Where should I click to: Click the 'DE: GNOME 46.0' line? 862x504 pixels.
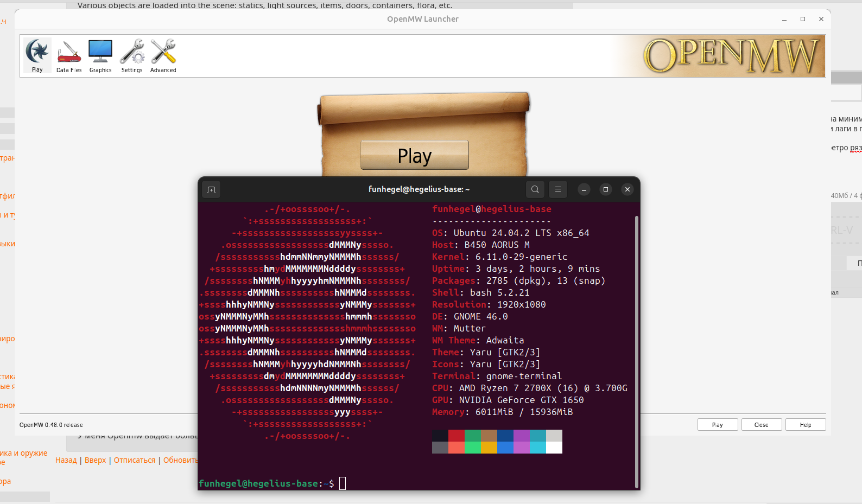(470, 316)
